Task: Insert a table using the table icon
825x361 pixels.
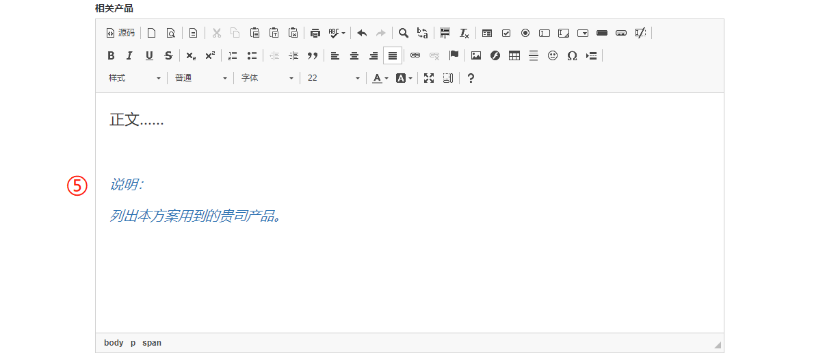Action: [514, 56]
